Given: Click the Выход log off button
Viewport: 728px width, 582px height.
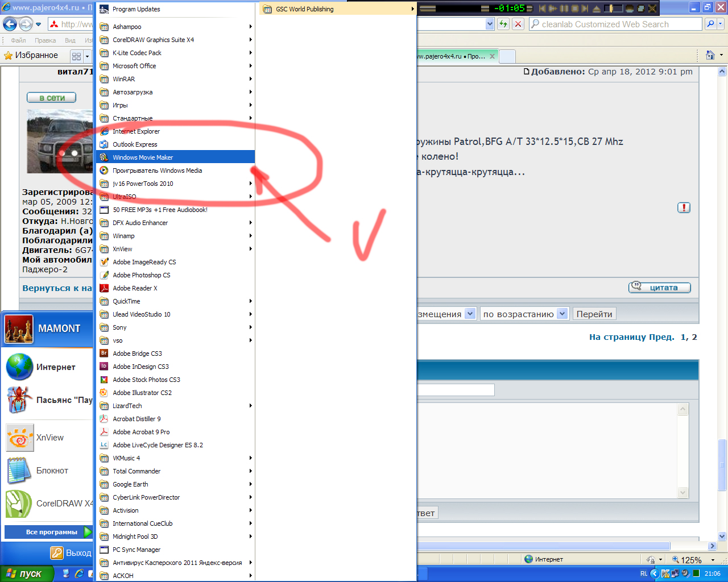Looking at the screenshot, I should 71,553.
